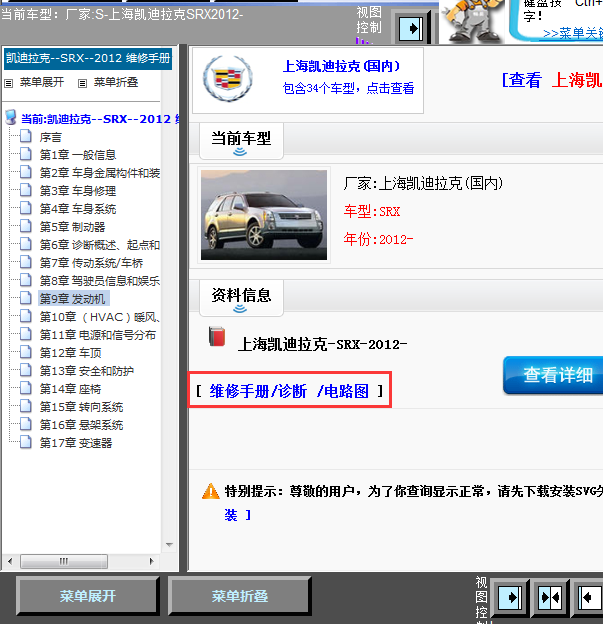Click the small list icon before 菜单折叠

(82, 83)
